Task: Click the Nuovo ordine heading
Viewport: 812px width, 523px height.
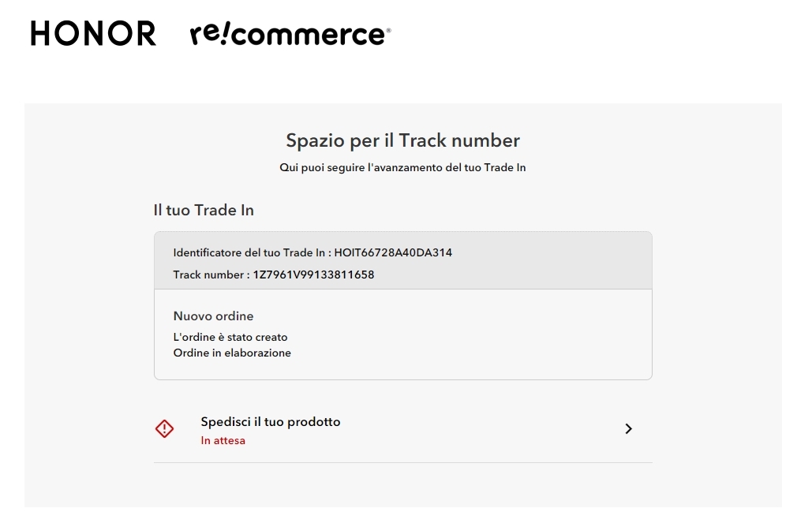Action: [213, 316]
